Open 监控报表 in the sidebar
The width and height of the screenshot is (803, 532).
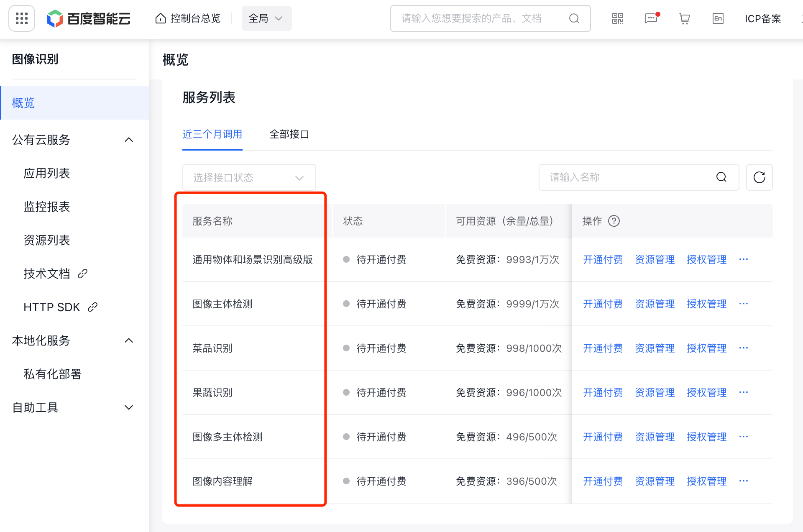[x=47, y=207]
